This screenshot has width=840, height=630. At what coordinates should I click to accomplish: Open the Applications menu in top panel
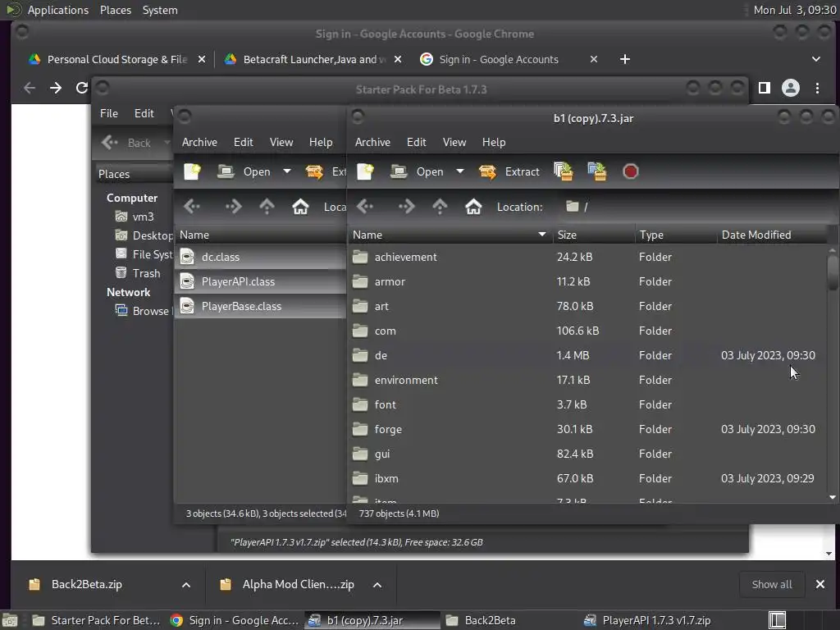click(x=57, y=10)
